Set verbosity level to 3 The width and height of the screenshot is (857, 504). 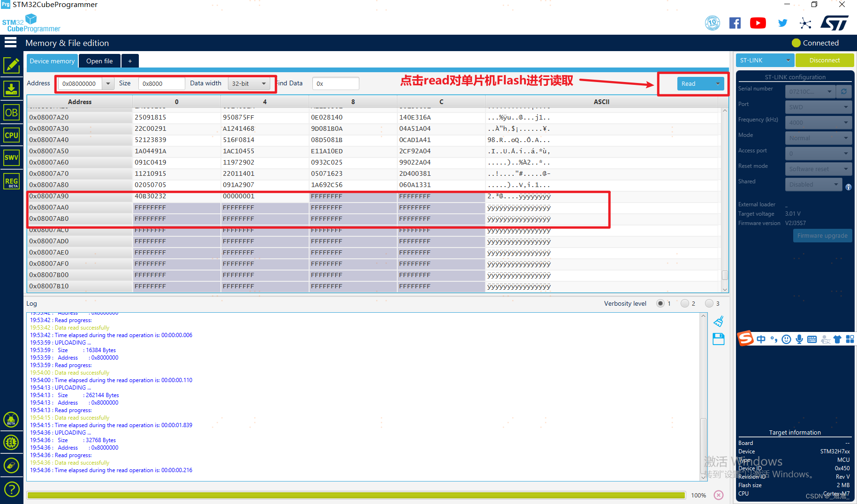tap(709, 303)
